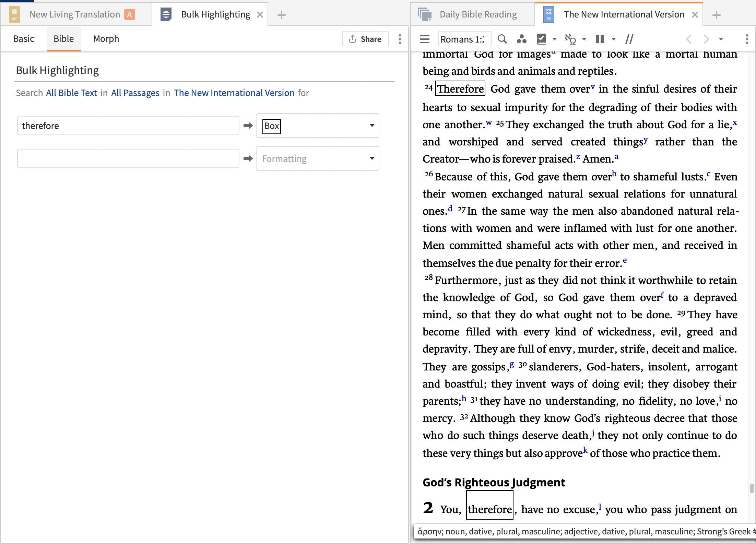The width and height of the screenshot is (756, 544).
Task: Click the NIV panel vertical scrollbar
Action: coord(752,488)
